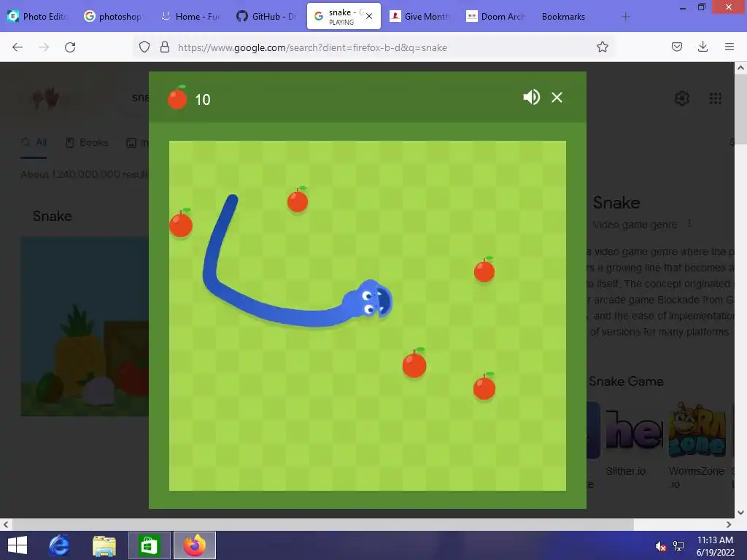Select the Books search filter
The image size is (747, 560).
coord(87,142)
